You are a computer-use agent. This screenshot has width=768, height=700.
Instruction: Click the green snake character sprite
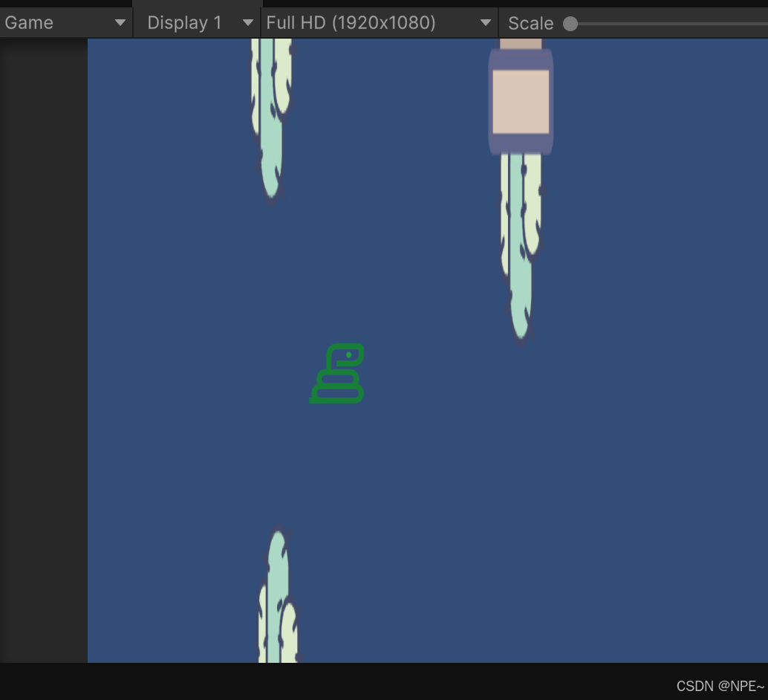tap(337, 374)
